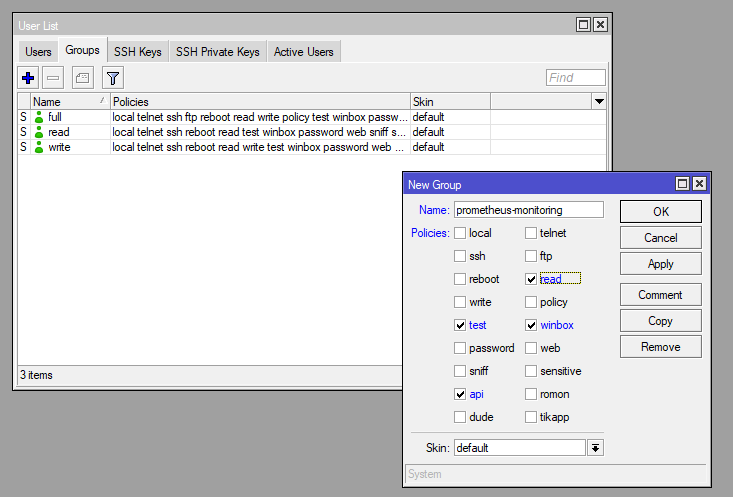Open the Active Users tab

[304, 51]
